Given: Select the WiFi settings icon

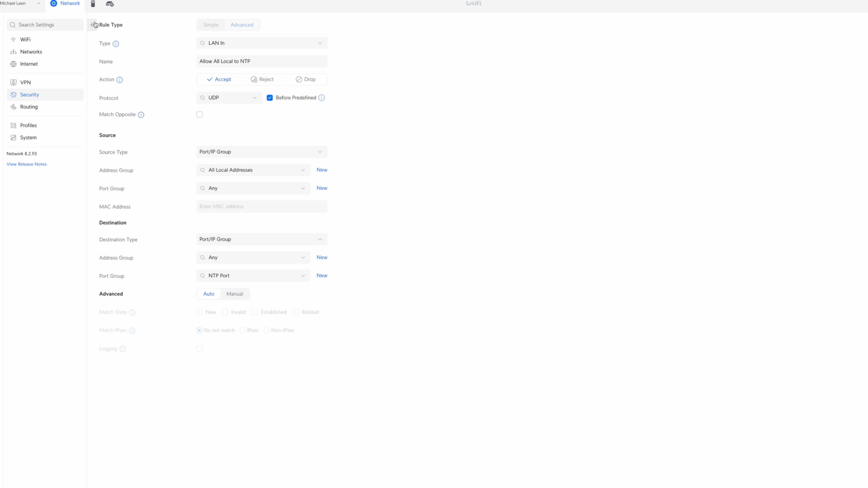Looking at the screenshot, I should tap(13, 39).
